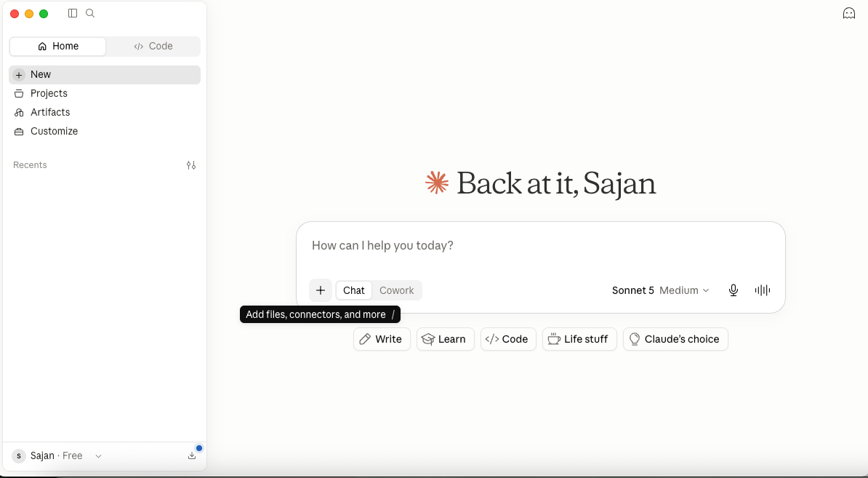Start voice dictation with the microphone icon

733,290
